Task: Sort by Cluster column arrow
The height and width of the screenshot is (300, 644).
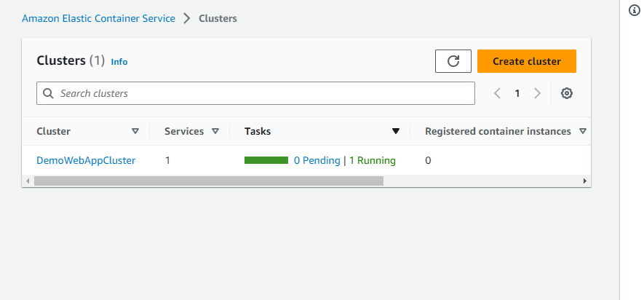Action: click(x=135, y=132)
